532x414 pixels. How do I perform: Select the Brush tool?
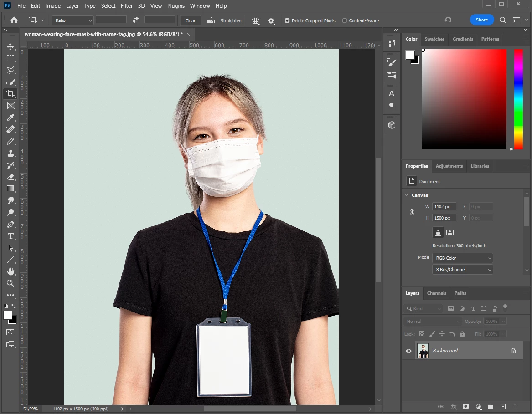(x=10, y=141)
